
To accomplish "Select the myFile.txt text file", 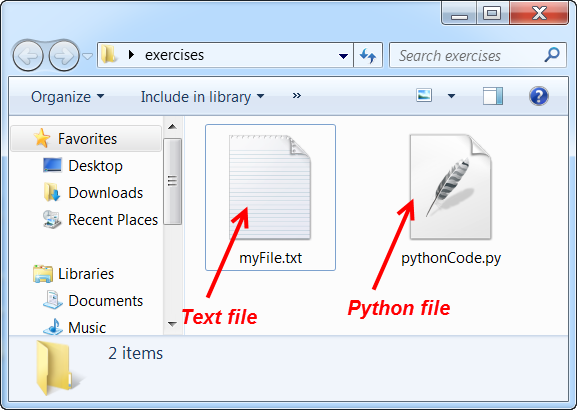I will [x=270, y=197].
